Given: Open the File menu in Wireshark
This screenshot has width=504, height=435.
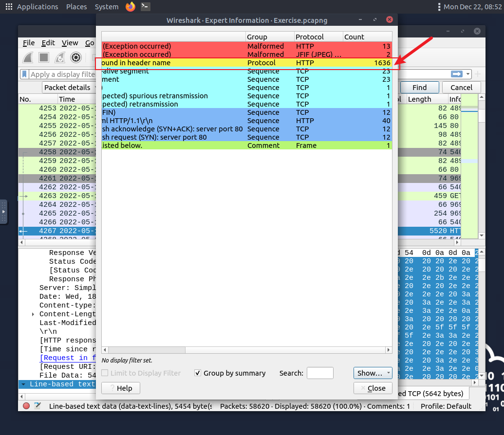Looking at the screenshot, I should 29,43.
